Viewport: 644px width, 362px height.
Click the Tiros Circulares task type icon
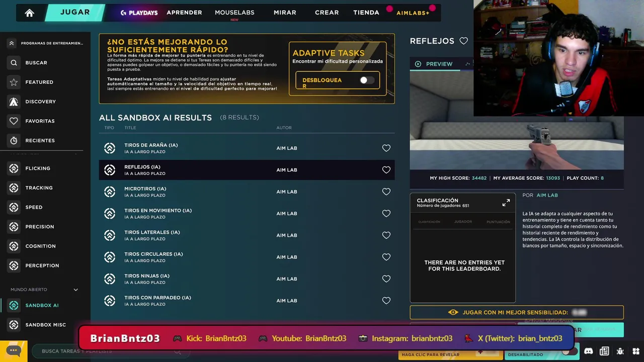coord(110,257)
